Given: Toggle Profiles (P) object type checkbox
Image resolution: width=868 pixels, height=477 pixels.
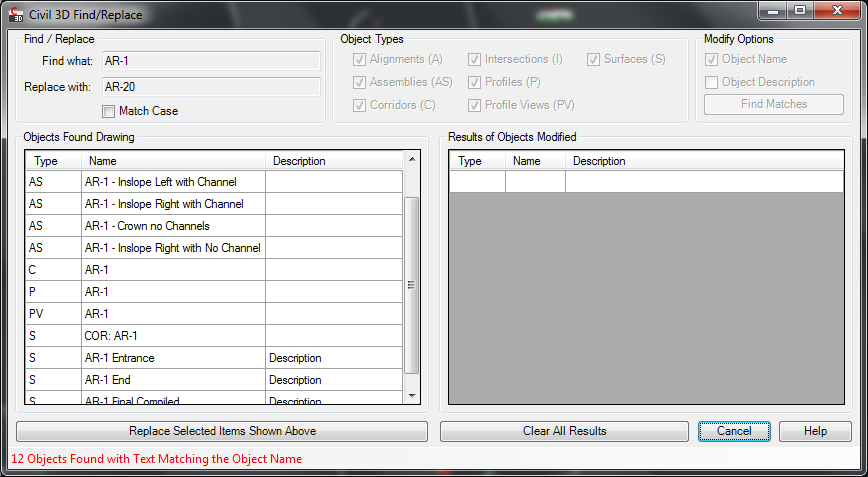Looking at the screenshot, I should point(474,82).
